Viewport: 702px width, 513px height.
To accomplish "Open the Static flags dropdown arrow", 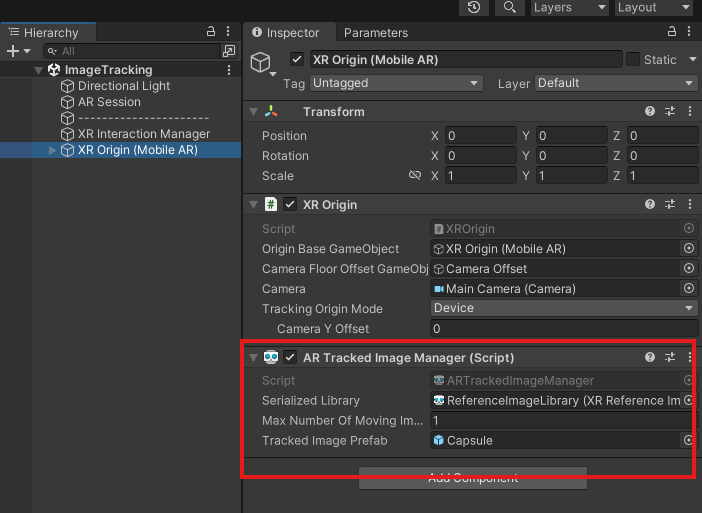I will tap(693, 60).
